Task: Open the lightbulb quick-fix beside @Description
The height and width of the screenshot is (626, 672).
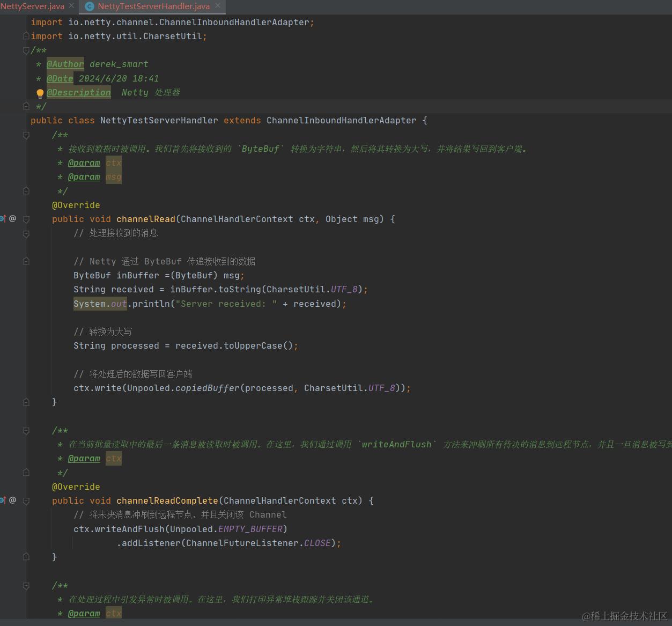Action: point(40,93)
